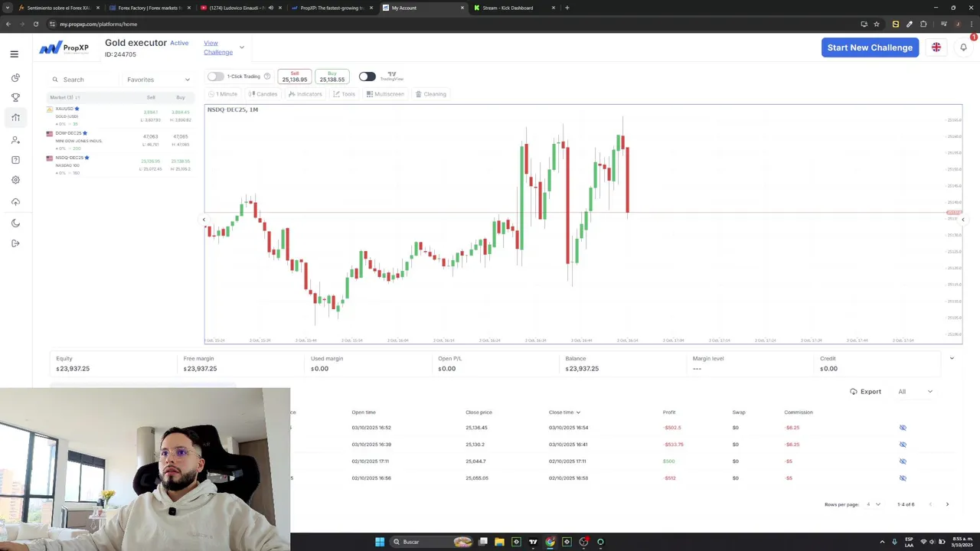980x551 pixels.
Task: Open Multiscreen chart layout
Action: tap(385, 94)
